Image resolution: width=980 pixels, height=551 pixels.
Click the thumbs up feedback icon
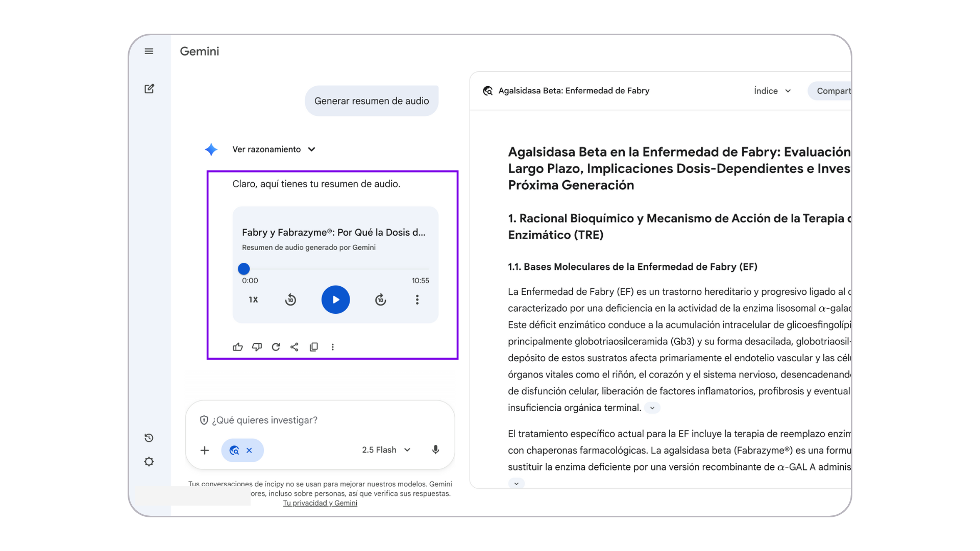tap(238, 347)
